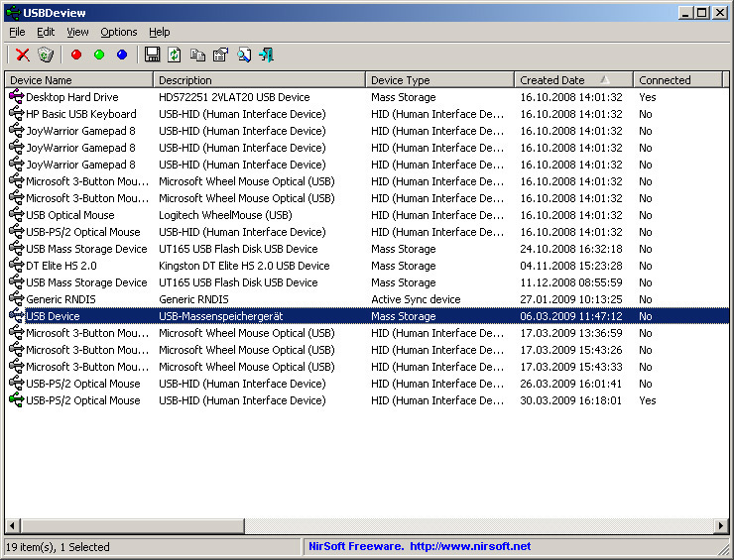The height and width of the screenshot is (560, 734).
Task: Open the Help menu
Action: click(x=159, y=32)
